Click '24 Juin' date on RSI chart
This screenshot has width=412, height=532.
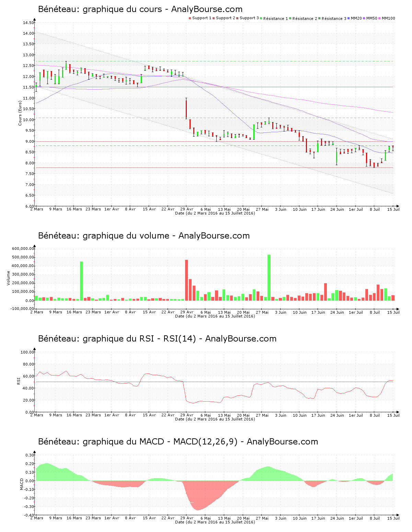pos(337,415)
